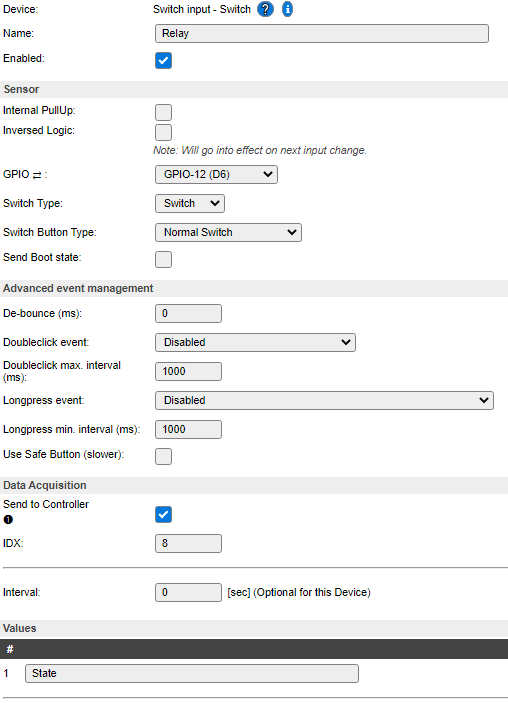The width and height of the screenshot is (508, 703).
Task: Expand the Longpress event dropdown
Action: point(324,400)
